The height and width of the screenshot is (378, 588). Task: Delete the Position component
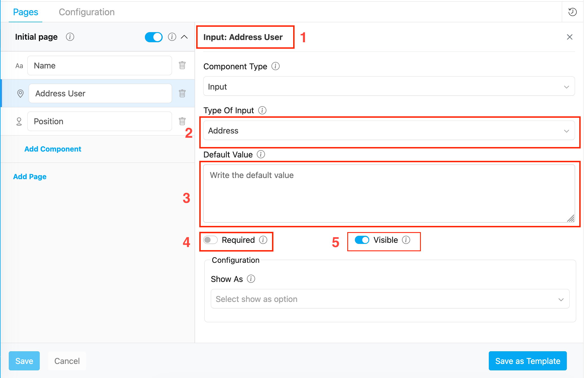coord(182,121)
